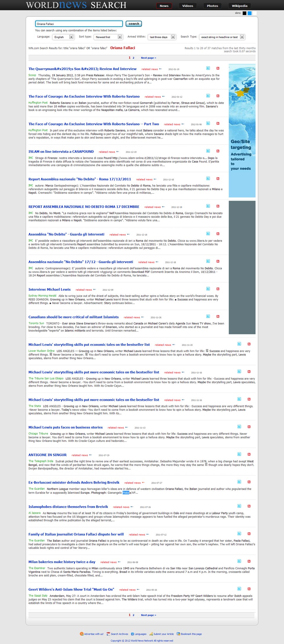This screenshot has width=284, height=644.
Task: Tweet Canadians should be more critical article
Action: click(x=208, y=317)
